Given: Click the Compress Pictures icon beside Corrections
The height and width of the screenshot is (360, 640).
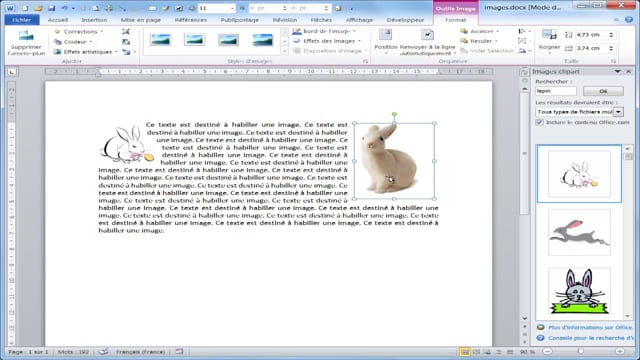Looking at the screenshot, I should (x=126, y=31).
